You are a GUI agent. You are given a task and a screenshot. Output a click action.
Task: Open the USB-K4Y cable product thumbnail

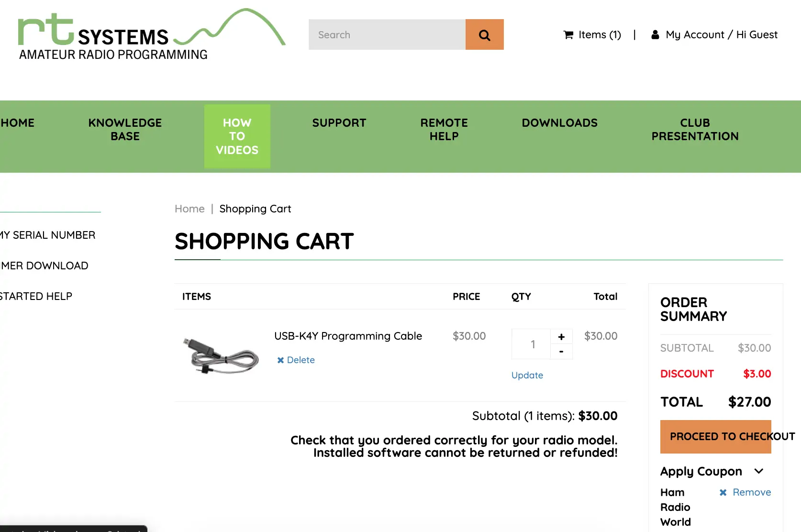coord(221,355)
